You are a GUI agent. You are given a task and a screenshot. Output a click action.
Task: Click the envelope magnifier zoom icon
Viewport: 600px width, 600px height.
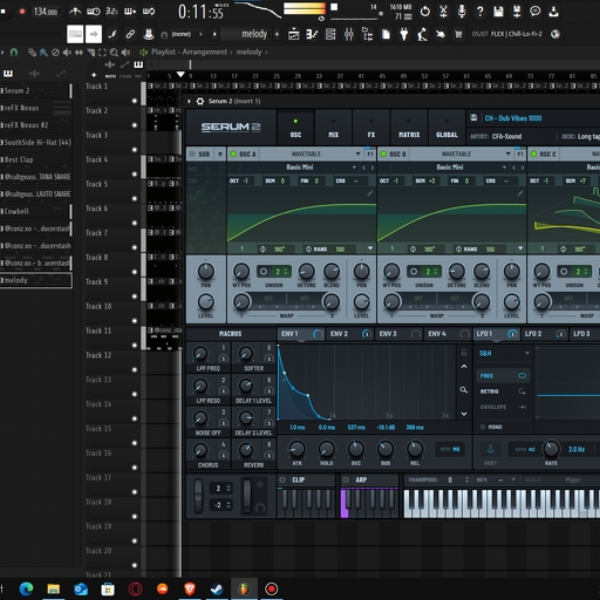coord(464,390)
